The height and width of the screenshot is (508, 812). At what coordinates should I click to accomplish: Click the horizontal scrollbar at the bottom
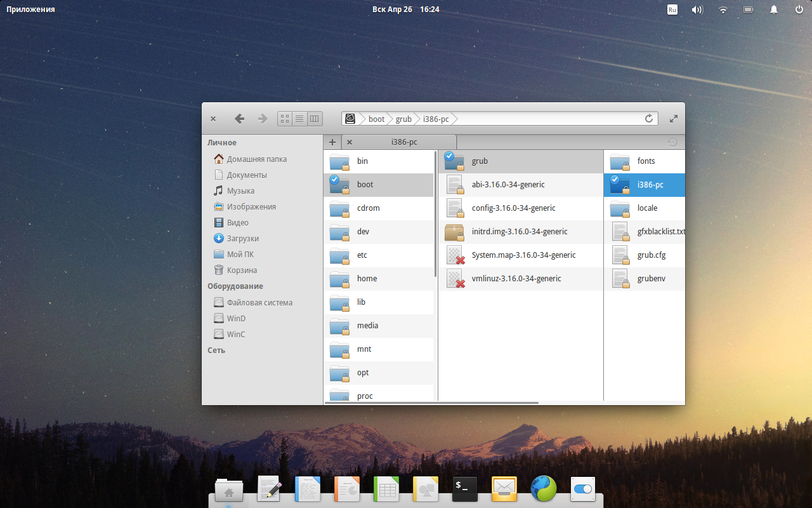[431, 403]
